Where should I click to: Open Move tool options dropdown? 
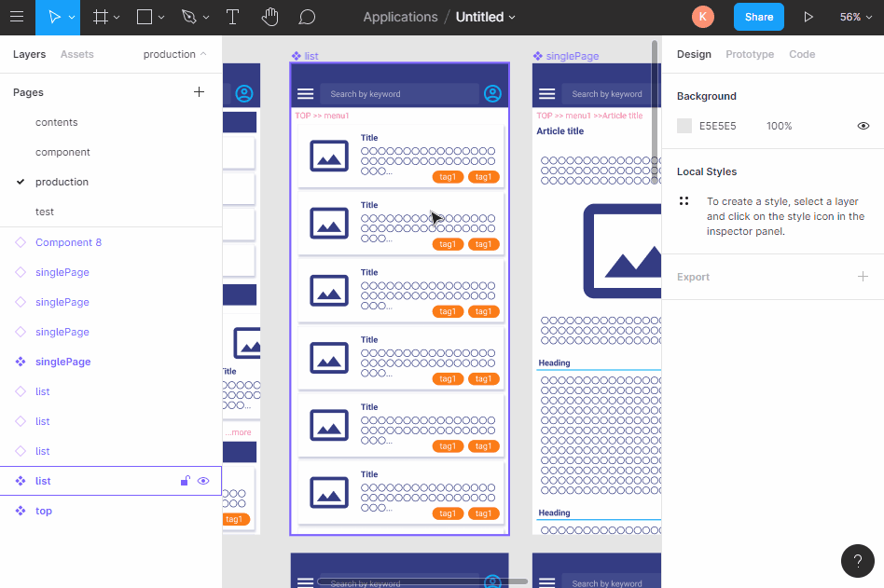(72, 18)
